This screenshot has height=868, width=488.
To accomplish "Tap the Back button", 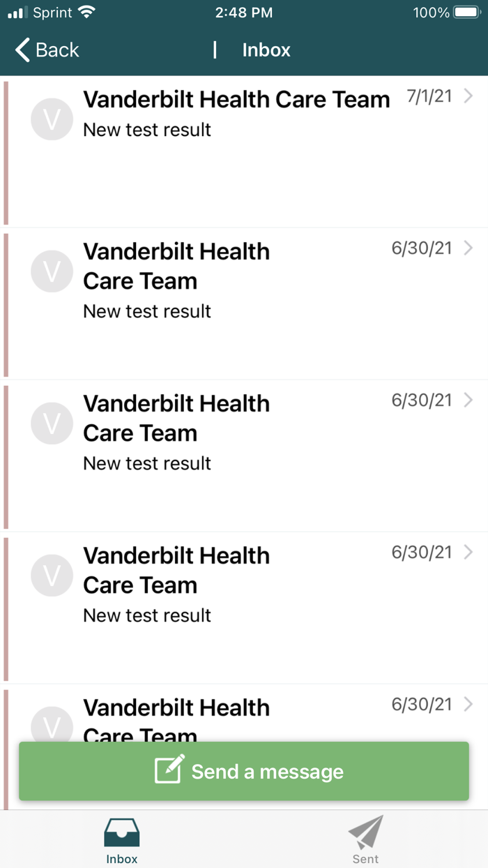I will click(46, 50).
